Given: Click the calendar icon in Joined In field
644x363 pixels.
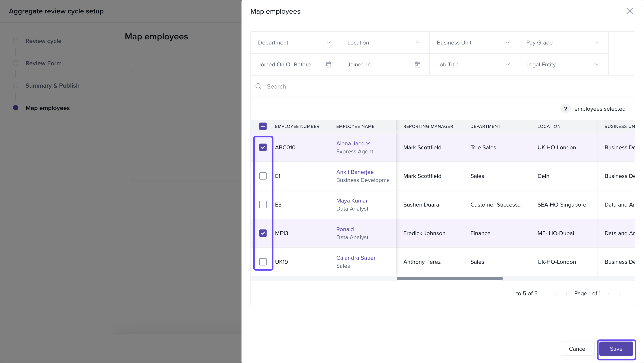Looking at the screenshot, I should click(417, 64).
